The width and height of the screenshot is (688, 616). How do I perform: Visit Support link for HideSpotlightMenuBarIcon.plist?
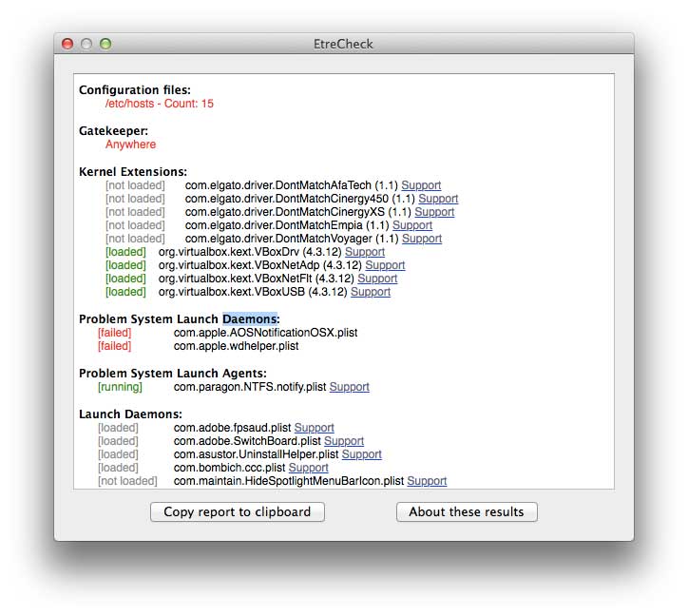(427, 481)
